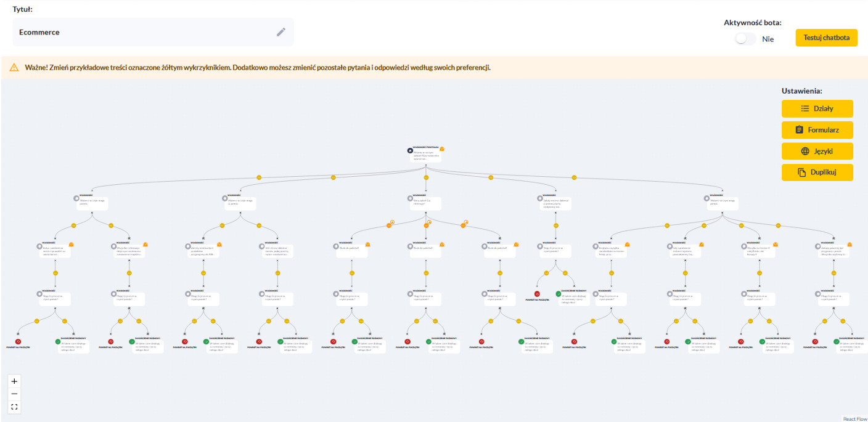Screen dimensions: 868x422
Task: Click the leftmost red return-to-start icon
Action: [x=18, y=341]
